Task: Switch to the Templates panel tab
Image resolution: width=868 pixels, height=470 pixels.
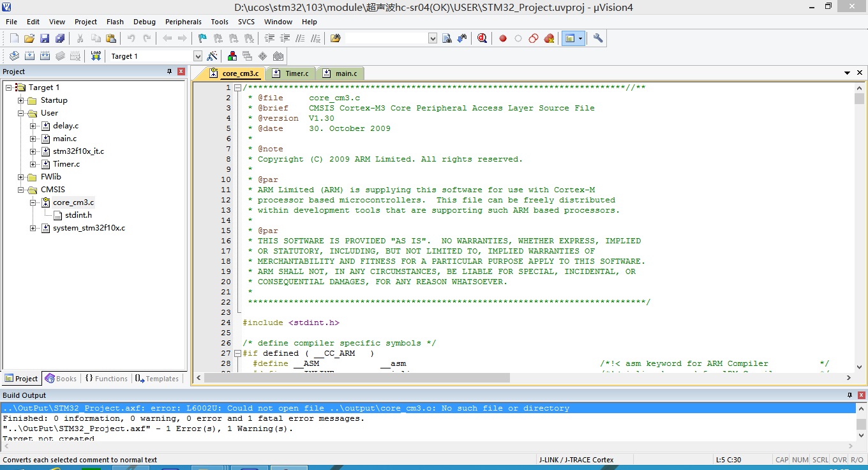Action: tap(157, 379)
